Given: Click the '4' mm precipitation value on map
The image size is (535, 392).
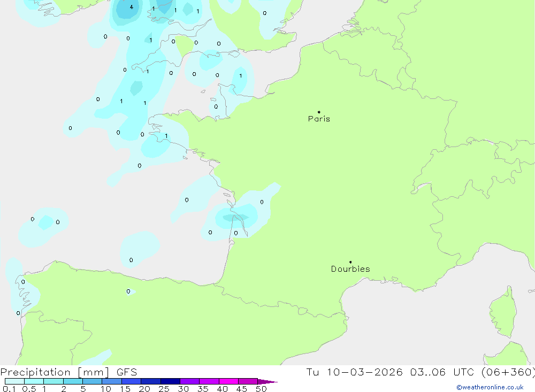Looking at the screenshot, I should [132, 7].
